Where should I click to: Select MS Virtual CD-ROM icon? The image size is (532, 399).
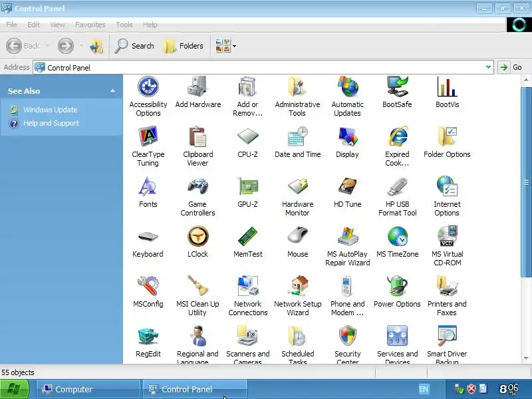pyautogui.click(x=447, y=236)
